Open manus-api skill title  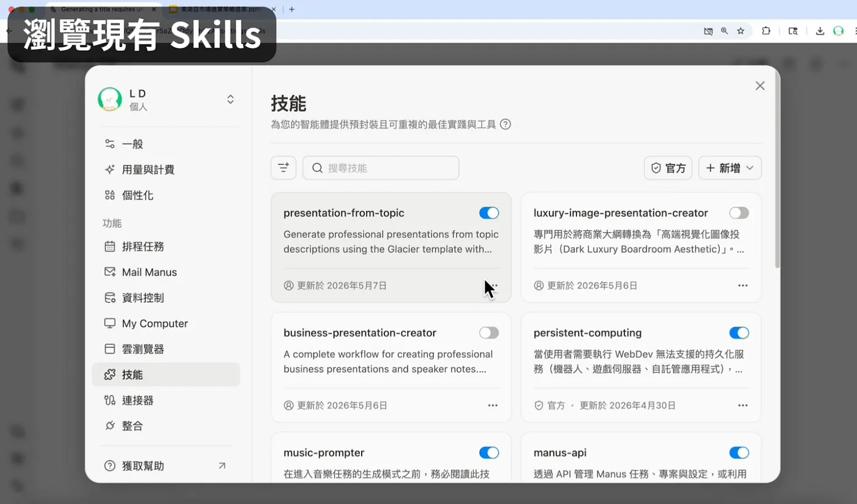[560, 453]
